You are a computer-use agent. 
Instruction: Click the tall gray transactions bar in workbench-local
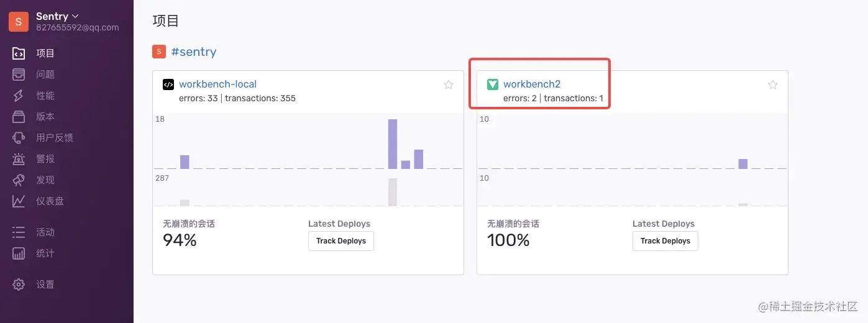pyautogui.click(x=393, y=192)
